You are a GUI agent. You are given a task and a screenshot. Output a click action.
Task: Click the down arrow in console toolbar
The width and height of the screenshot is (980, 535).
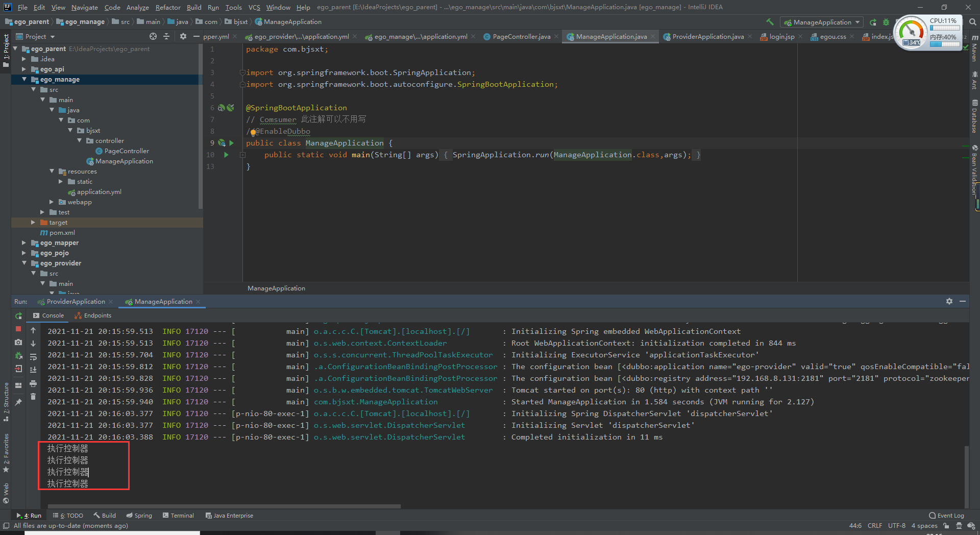[x=33, y=344]
